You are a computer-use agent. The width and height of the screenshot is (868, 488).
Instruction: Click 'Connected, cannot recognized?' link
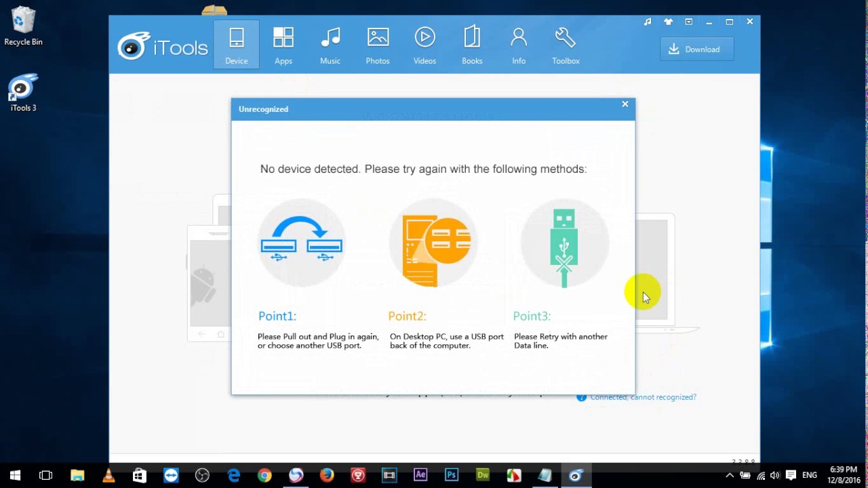[x=643, y=397]
